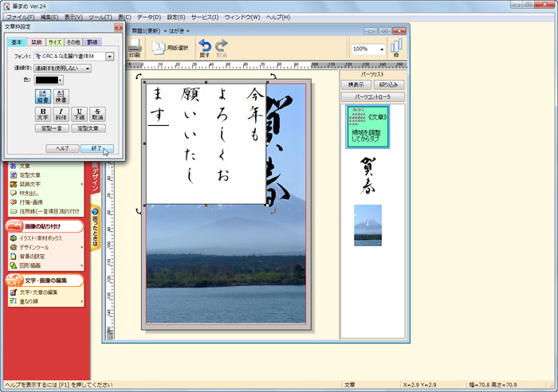
Task: Apply underline (下線) formatting
Action: 81,114
